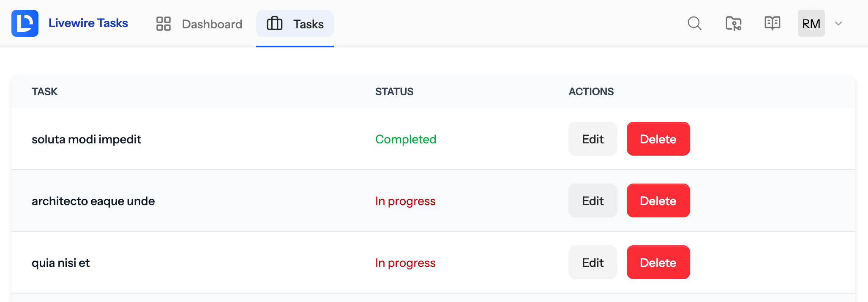Click the Livewire Tasks logo icon
Image resolution: width=868 pixels, height=302 pixels.
pyautogui.click(x=25, y=23)
